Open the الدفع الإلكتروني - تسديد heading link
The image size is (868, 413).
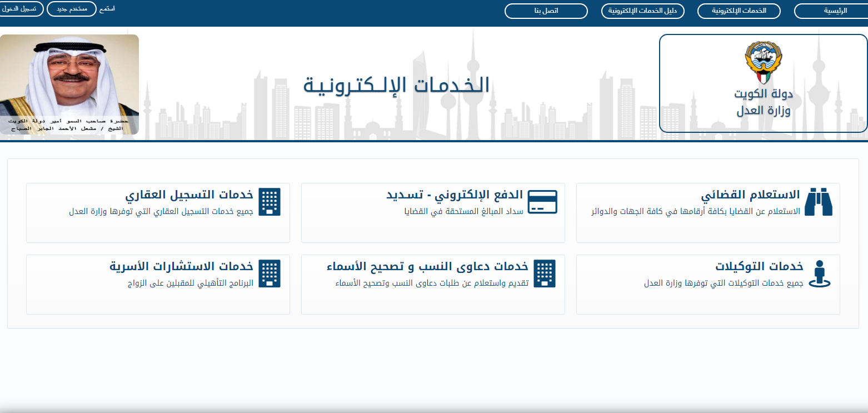coord(455,195)
